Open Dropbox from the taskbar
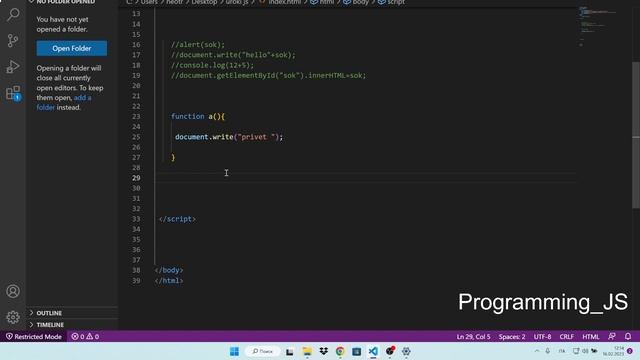 [324, 351]
